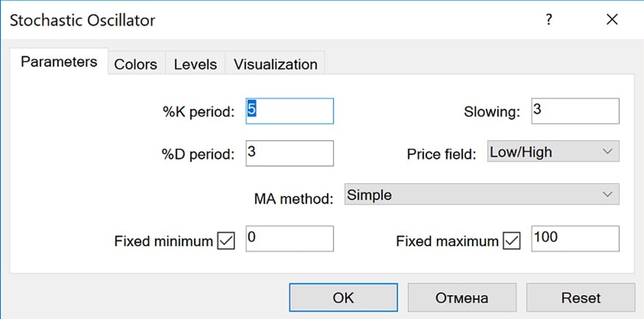This screenshot has width=644, height=319.
Task: Go to the Visualization tab
Action: [275, 64]
